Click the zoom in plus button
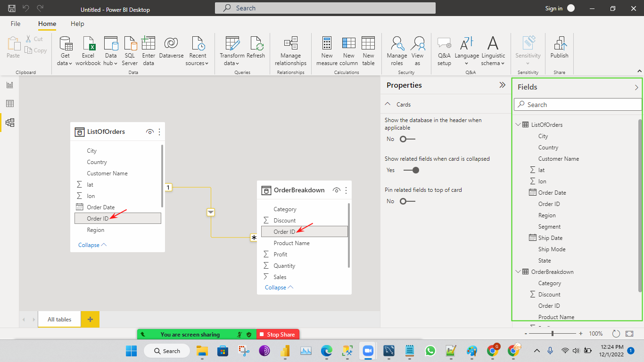 click(x=580, y=333)
